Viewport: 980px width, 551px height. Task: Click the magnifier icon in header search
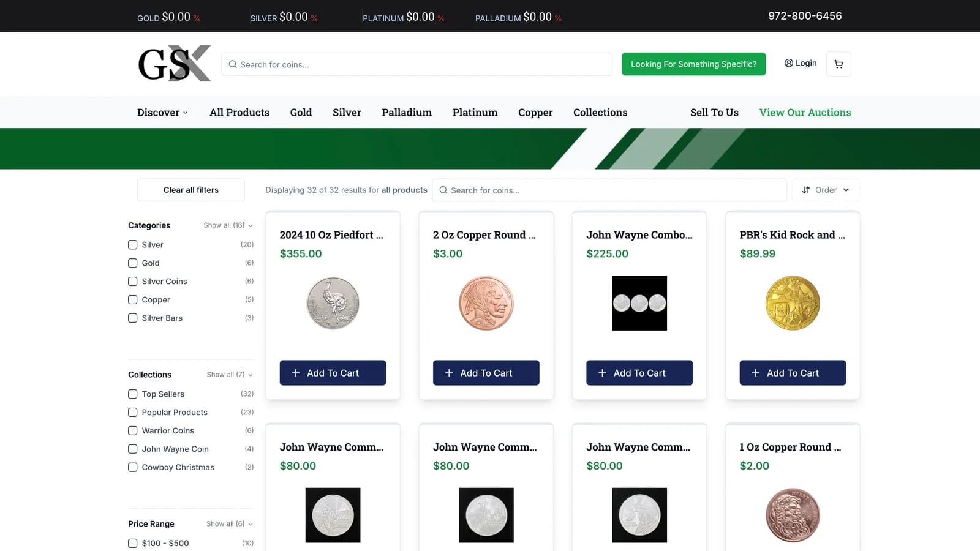pyautogui.click(x=233, y=64)
